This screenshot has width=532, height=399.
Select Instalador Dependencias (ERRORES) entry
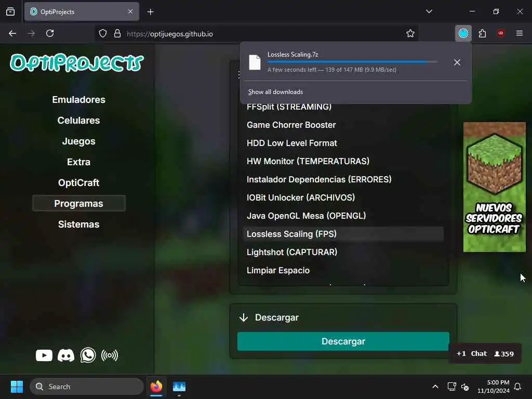pyautogui.click(x=343, y=179)
